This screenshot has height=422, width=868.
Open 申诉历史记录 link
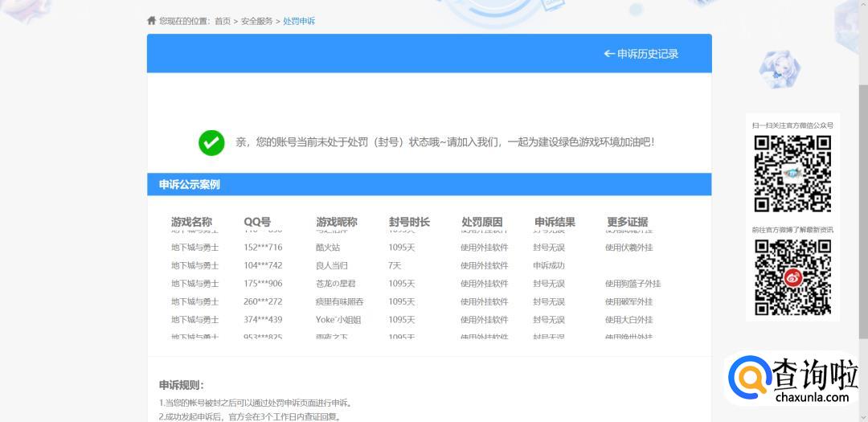641,54
